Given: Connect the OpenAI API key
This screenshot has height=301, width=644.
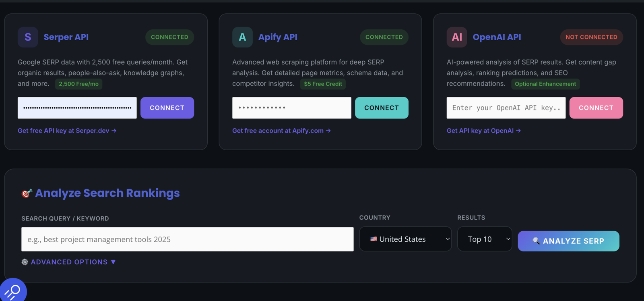Looking at the screenshot, I should pos(596,108).
